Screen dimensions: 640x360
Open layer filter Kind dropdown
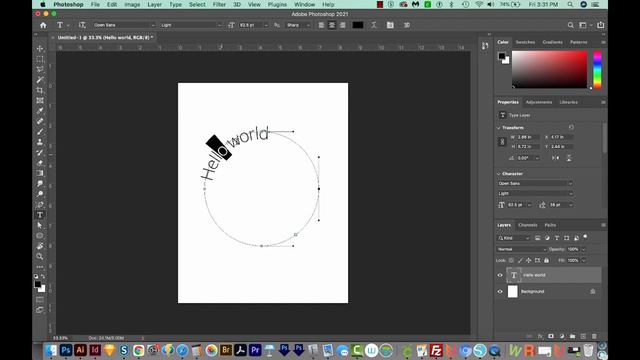point(513,238)
